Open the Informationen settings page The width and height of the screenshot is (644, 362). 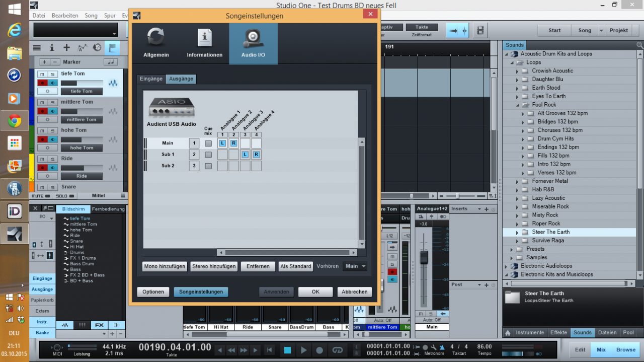[x=204, y=43]
